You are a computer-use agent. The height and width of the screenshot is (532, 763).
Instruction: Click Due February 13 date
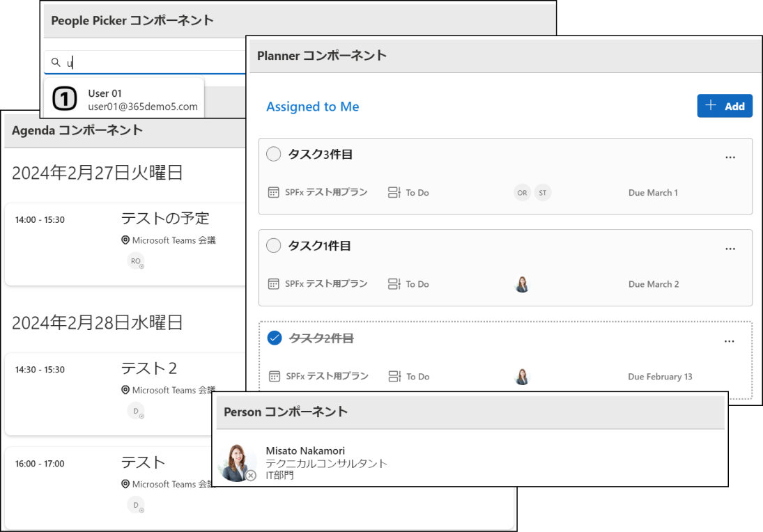pos(660,377)
